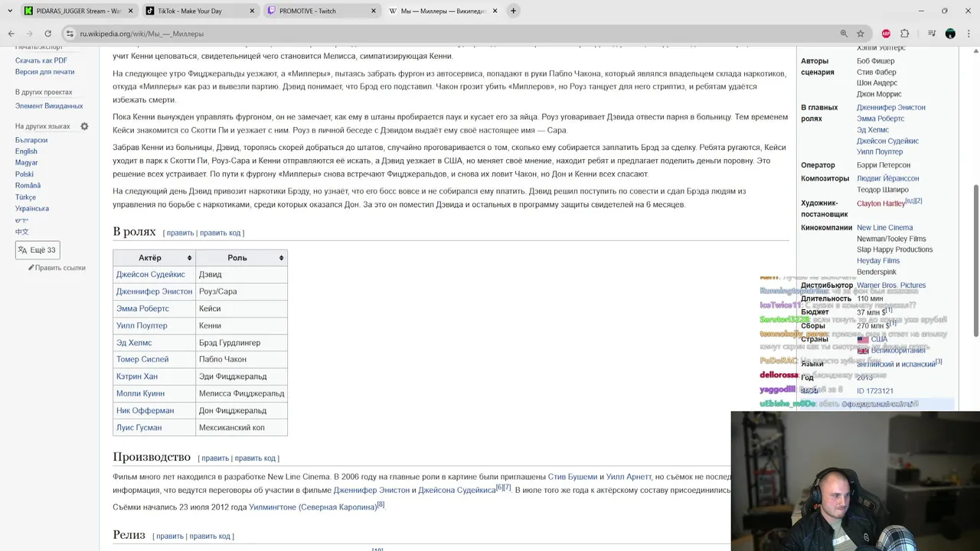Viewport: 980px width, 551px height.
Task: Open the Română language link
Action: pyautogui.click(x=28, y=186)
